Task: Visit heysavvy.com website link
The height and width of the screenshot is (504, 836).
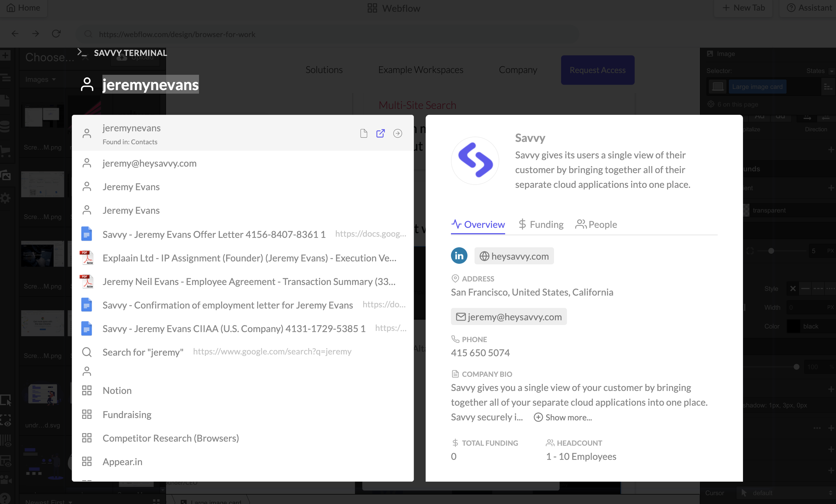Action: click(x=514, y=256)
